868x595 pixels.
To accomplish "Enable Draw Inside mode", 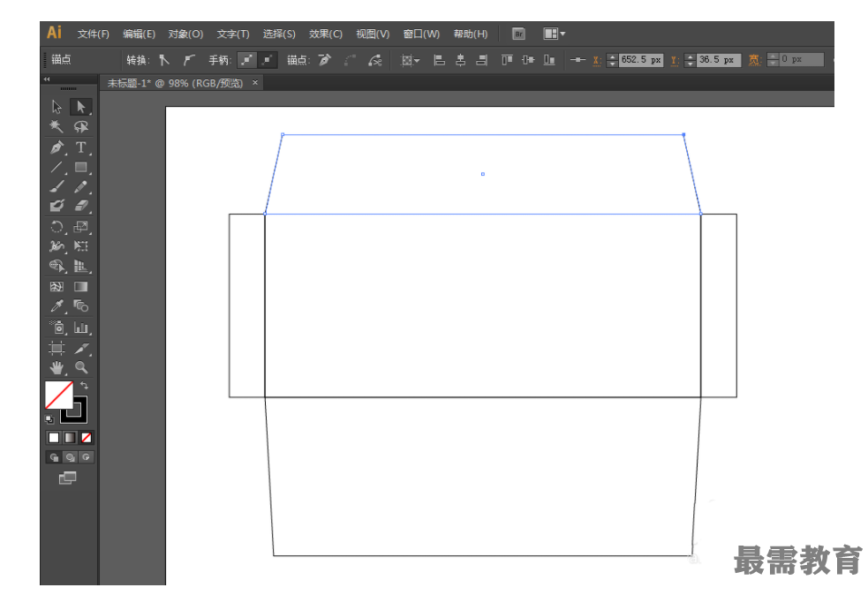I will pos(86,457).
